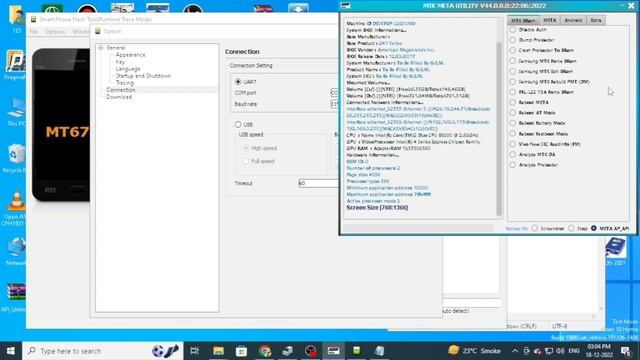
Task: Click ENG language indicator in tray
Action: (573, 351)
